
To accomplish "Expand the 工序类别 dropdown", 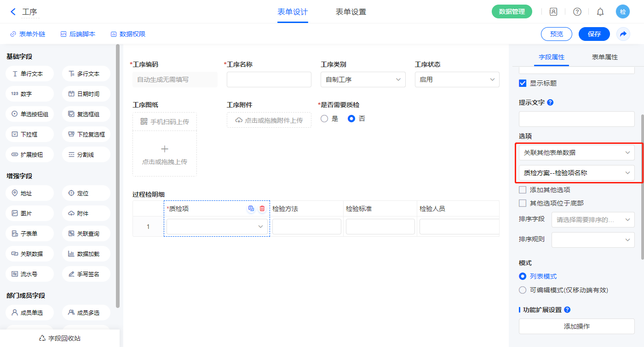I will pyautogui.click(x=363, y=80).
